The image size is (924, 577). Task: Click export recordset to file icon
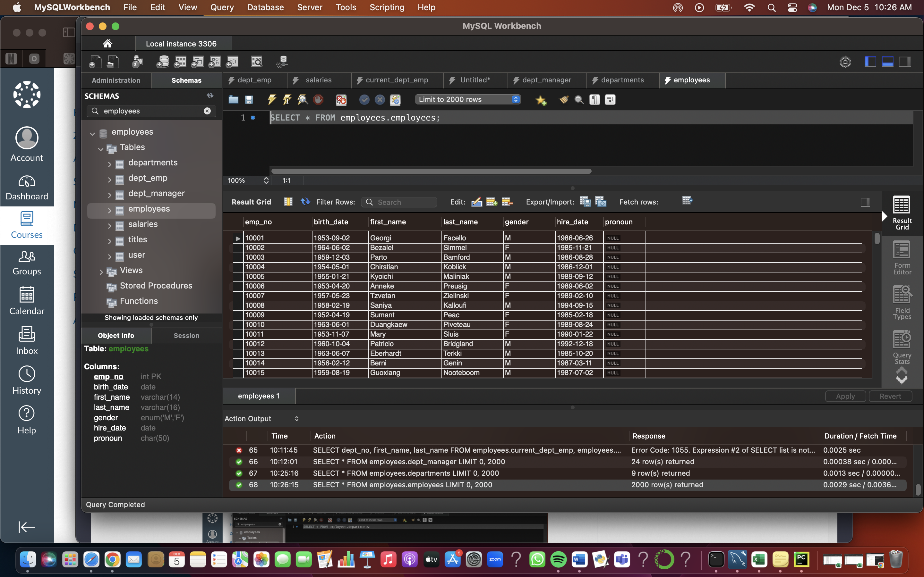click(585, 202)
